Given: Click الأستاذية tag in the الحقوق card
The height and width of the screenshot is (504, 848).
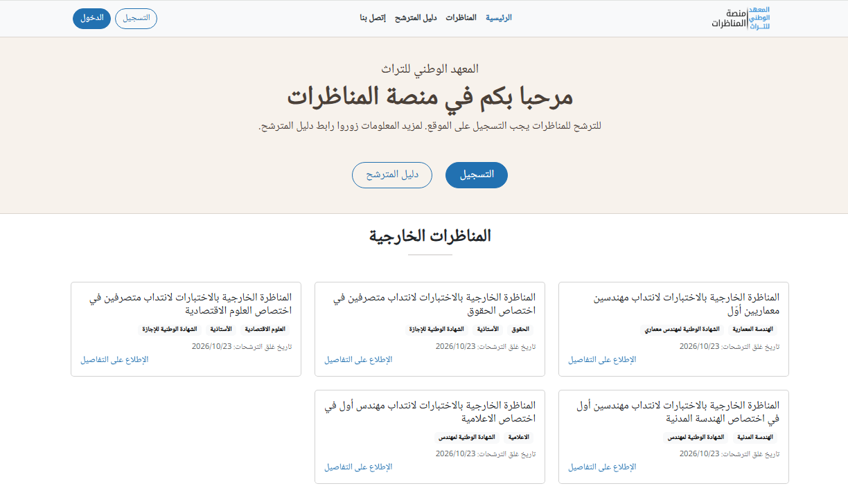Looking at the screenshot, I should coord(488,330).
